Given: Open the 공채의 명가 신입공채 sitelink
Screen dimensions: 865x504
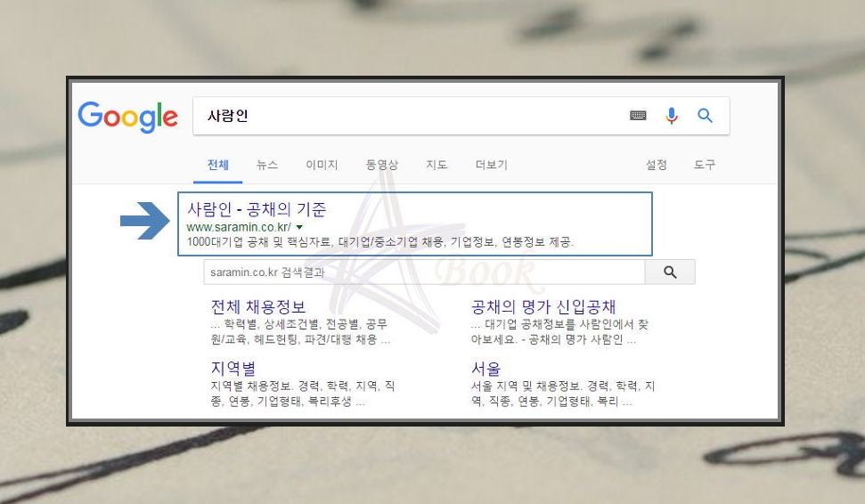Looking at the screenshot, I should click(543, 306).
